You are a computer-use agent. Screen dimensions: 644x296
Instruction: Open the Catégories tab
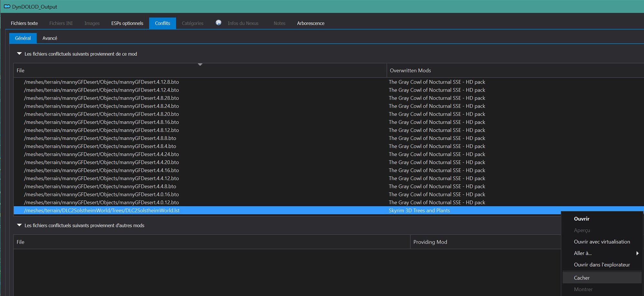[193, 23]
